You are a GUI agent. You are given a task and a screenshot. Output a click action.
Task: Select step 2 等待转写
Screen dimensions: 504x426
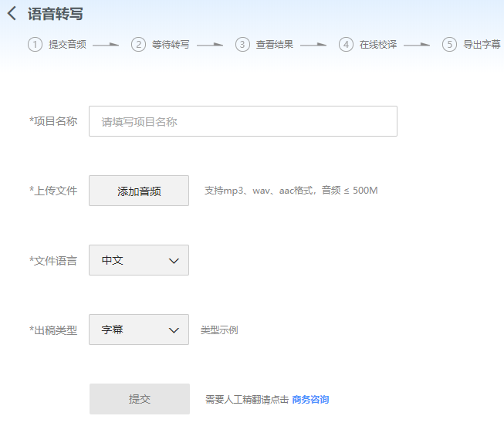(x=161, y=44)
